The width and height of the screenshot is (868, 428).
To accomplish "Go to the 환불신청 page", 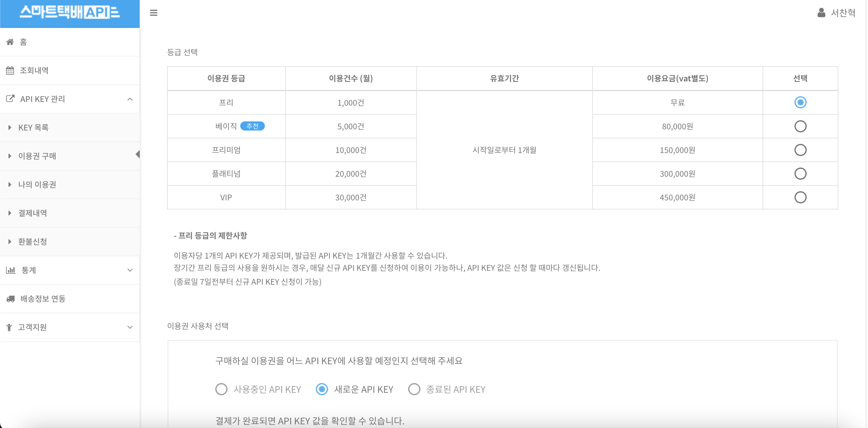I will click(33, 241).
